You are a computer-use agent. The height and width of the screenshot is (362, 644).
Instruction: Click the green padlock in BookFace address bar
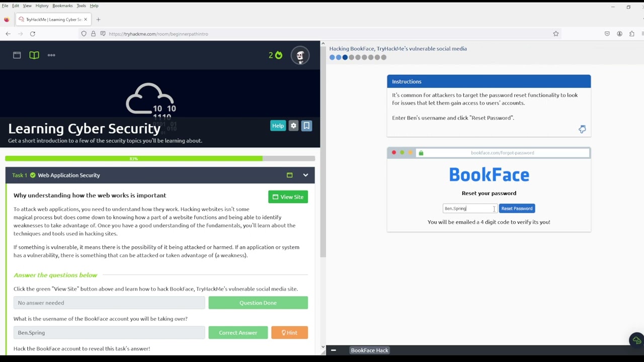coord(421,153)
